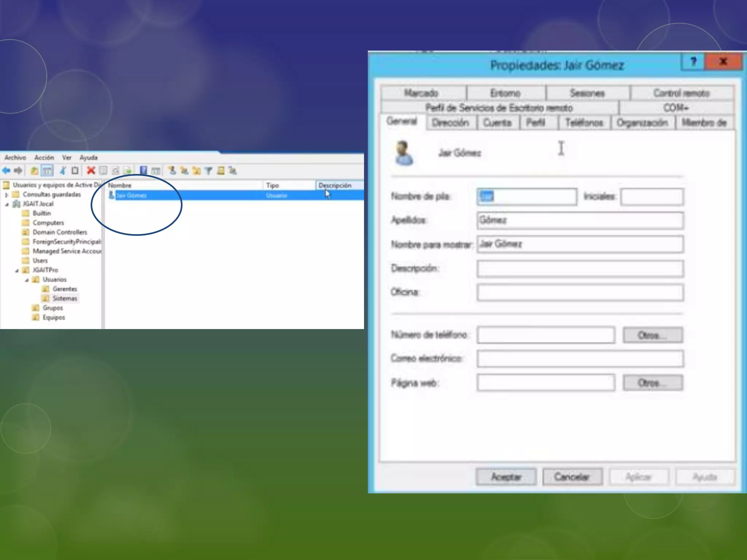747x560 pixels.
Task: Click the Create new organizational unit icon
Action: tap(196, 171)
